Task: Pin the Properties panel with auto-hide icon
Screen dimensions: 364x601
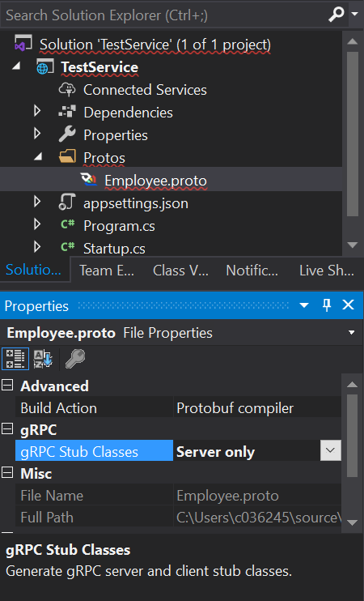Action: point(327,305)
